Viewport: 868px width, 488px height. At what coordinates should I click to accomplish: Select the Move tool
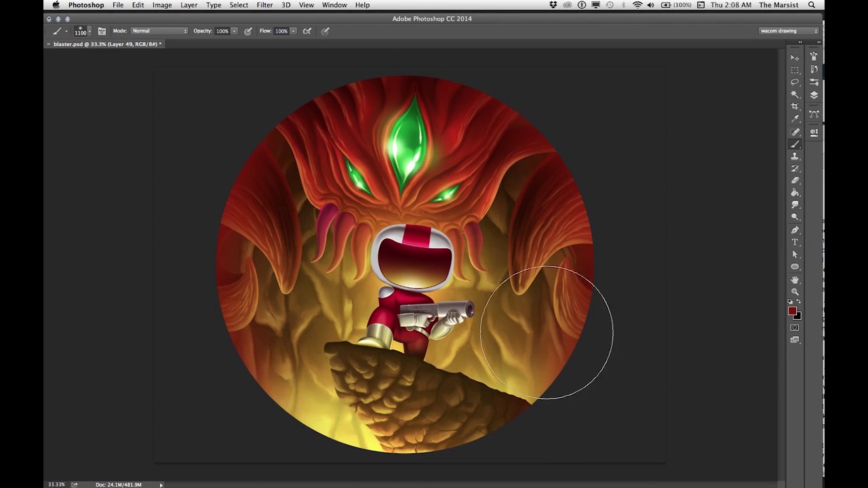tap(795, 58)
